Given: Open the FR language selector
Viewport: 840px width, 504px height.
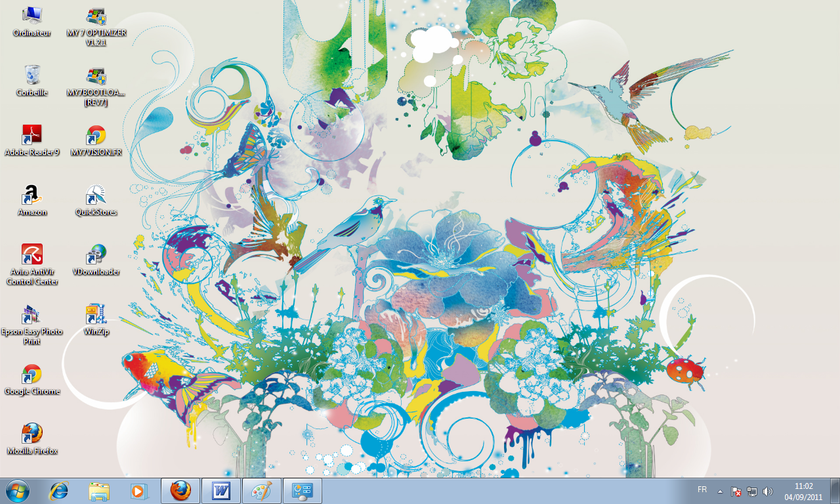Looking at the screenshot, I should coord(702,490).
